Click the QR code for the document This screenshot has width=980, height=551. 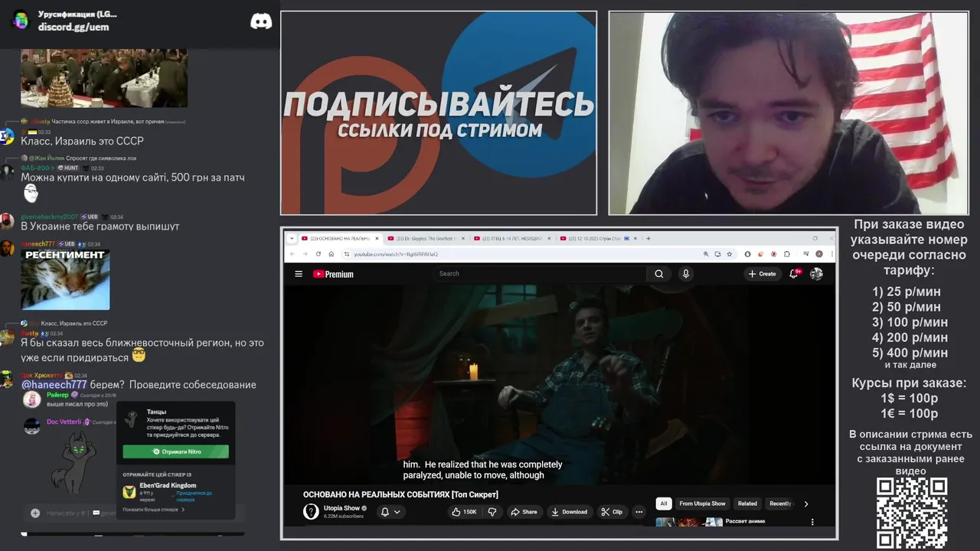(912, 514)
